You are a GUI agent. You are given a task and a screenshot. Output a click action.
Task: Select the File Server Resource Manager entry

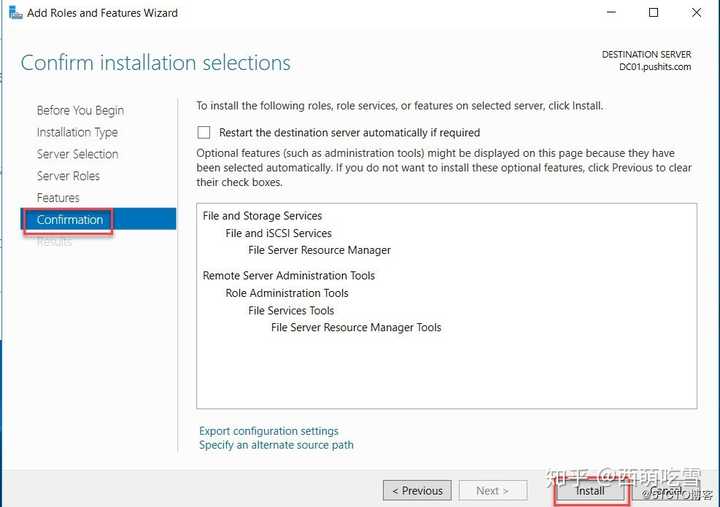click(x=320, y=250)
